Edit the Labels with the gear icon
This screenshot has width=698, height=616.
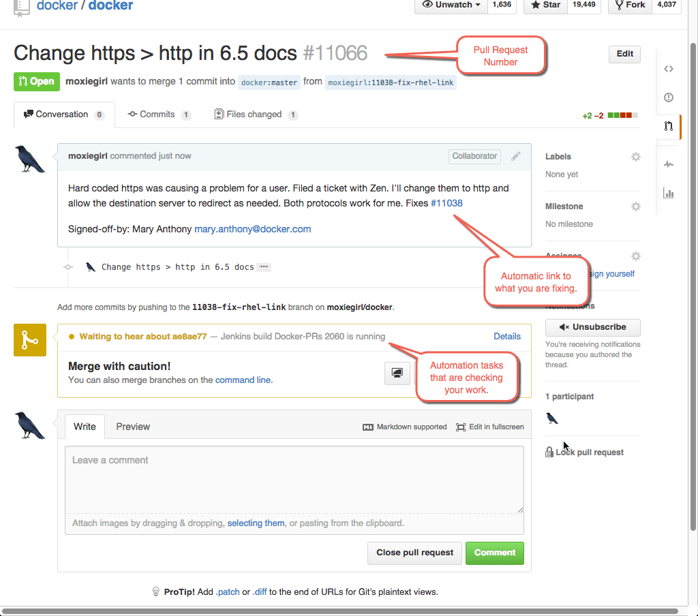(x=635, y=156)
